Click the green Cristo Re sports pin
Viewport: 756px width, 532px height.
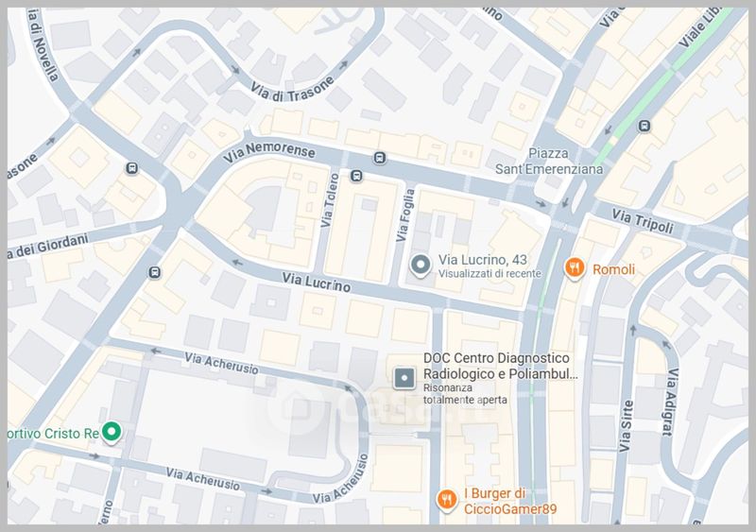coord(112,432)
